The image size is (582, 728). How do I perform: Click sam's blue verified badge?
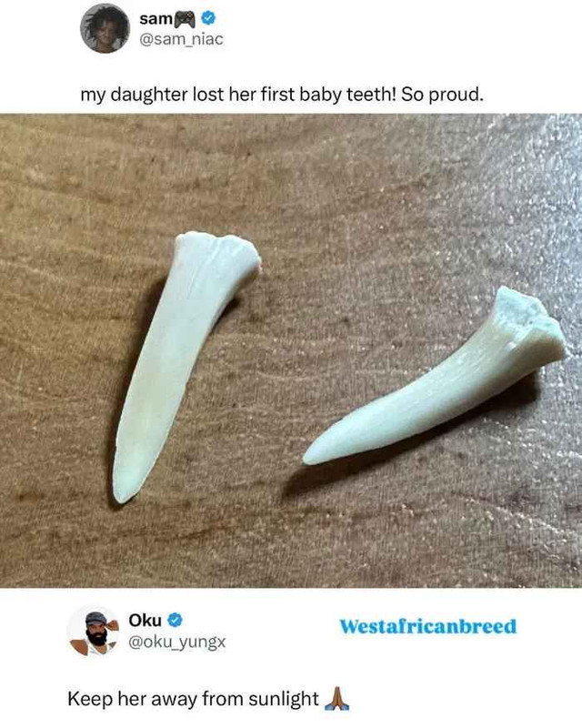(208, 18)
